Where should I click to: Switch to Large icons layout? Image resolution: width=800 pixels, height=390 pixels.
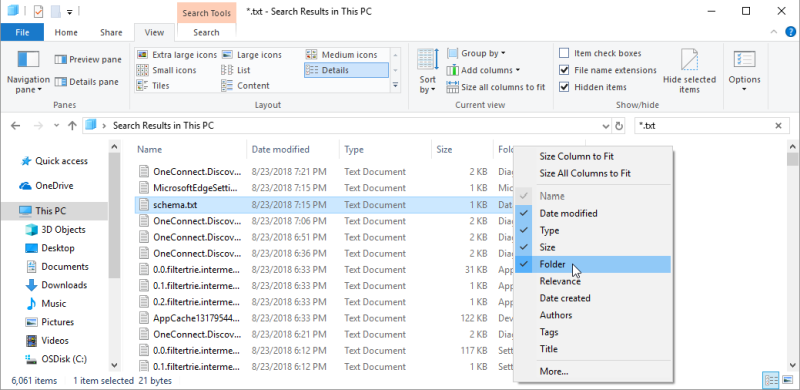pyautogui.click(x=252, y=55)
